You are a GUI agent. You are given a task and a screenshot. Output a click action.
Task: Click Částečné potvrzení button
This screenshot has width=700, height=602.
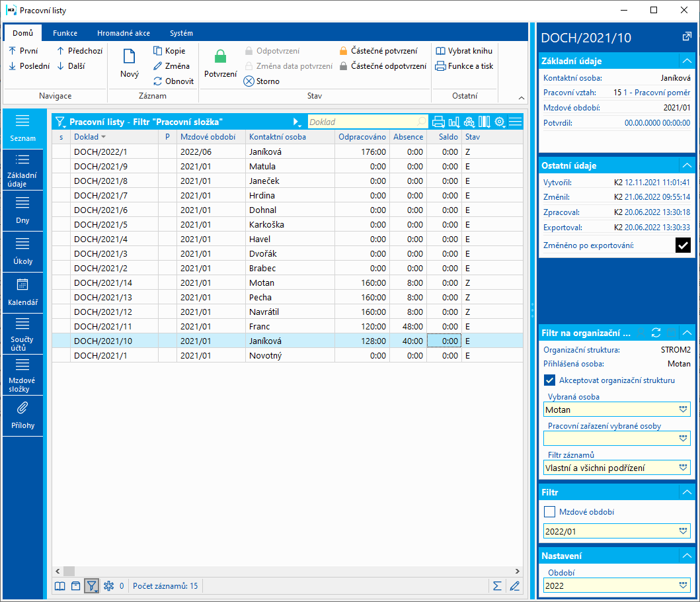(378, 51)
